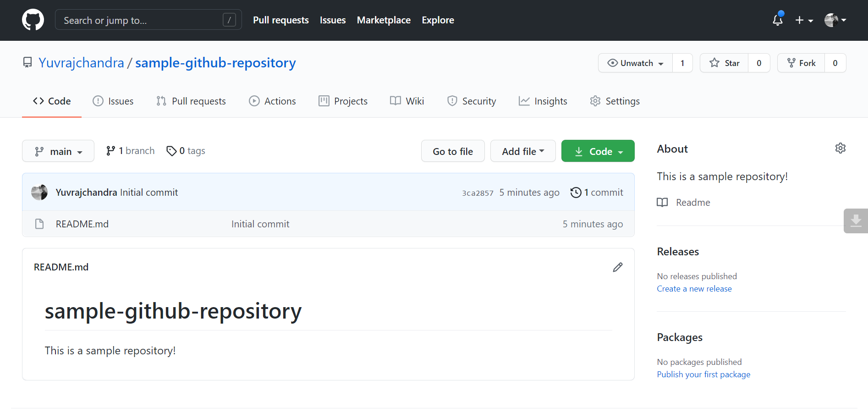868x413 pixels.
Task: Click the GitHub home logo icon
Action: coord(33,19)
